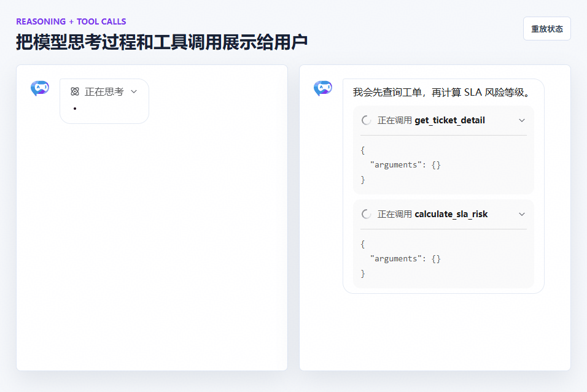
Task: Click the loading spinner for get_ticket_detail
Action: pyautogui.click(x=366, y=120)
